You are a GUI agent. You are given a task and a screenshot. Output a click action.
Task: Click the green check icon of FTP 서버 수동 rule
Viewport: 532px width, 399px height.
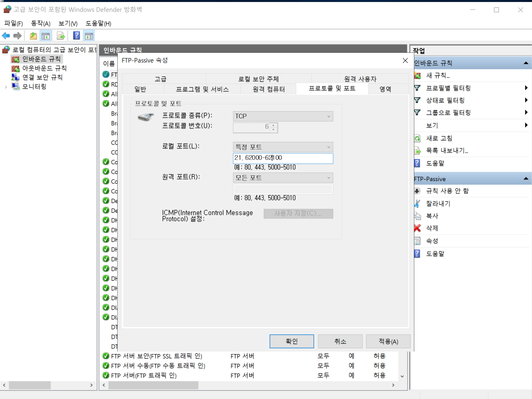pos(106,366)
